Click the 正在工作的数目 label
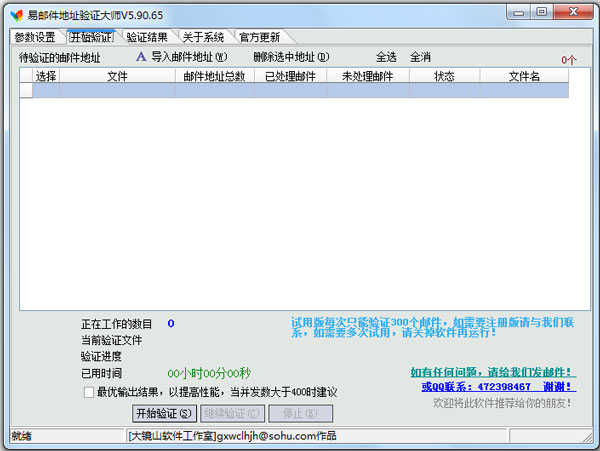Screen dimensions: 600x451 pyautogui.click(x=117, y=324)
